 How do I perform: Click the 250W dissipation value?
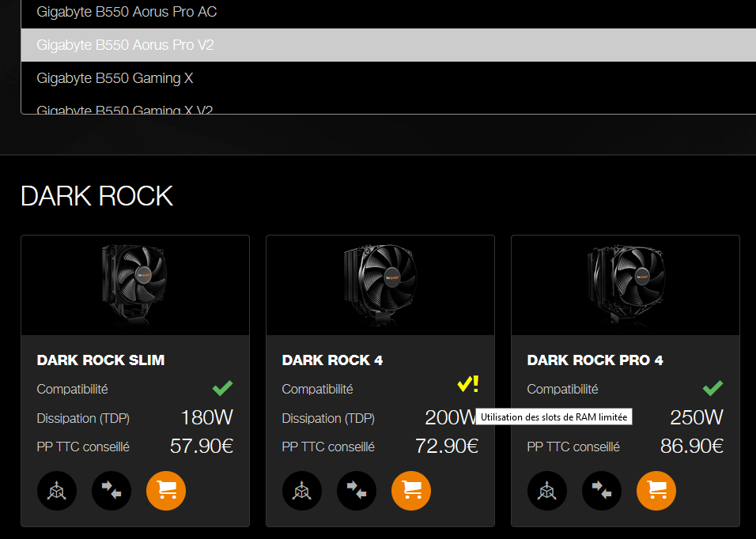(x=697, y=417)
